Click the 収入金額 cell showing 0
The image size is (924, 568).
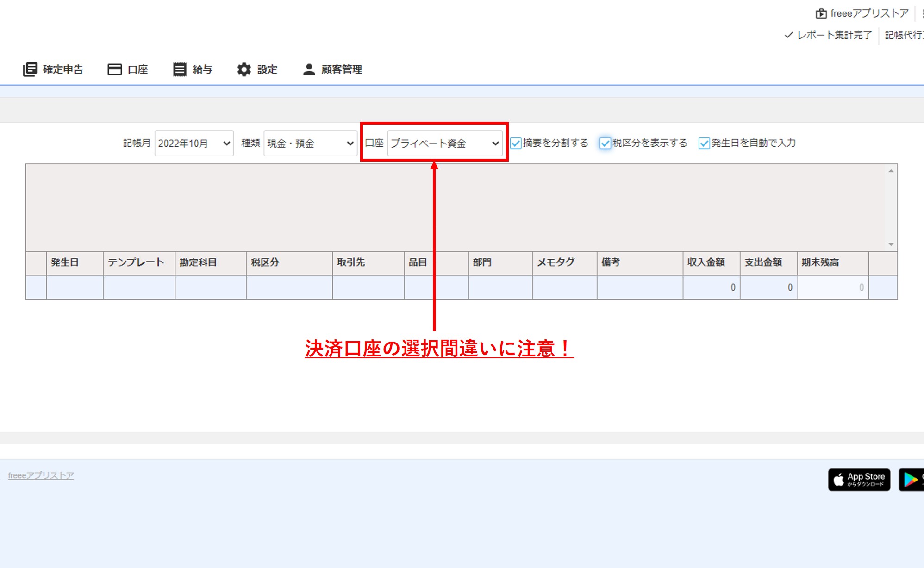712,287
